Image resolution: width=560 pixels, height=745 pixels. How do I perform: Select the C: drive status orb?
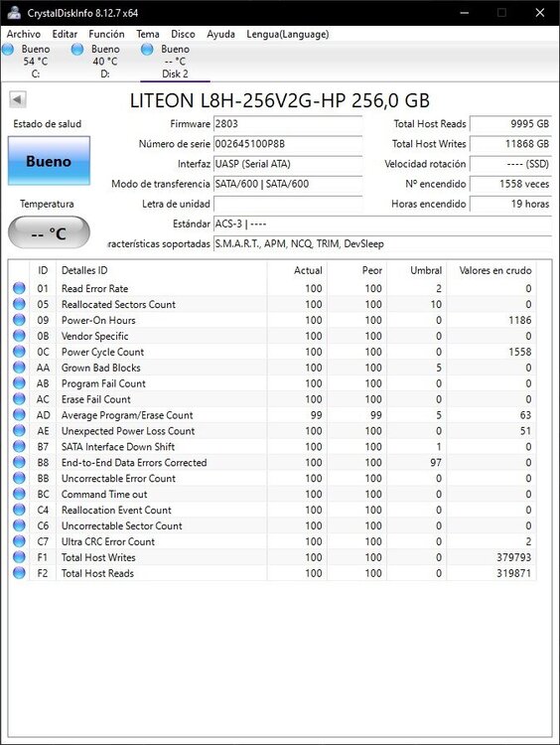point(8,49)
